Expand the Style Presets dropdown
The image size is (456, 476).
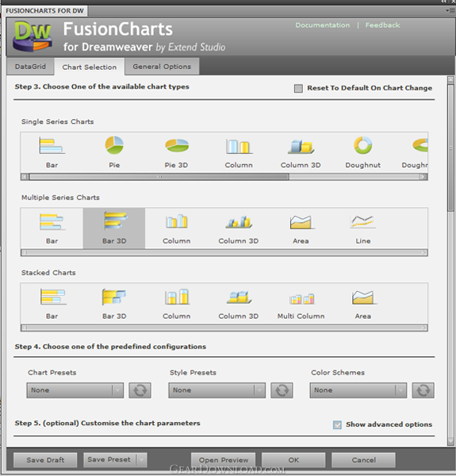pyautogui.click(x=217, y=390)
